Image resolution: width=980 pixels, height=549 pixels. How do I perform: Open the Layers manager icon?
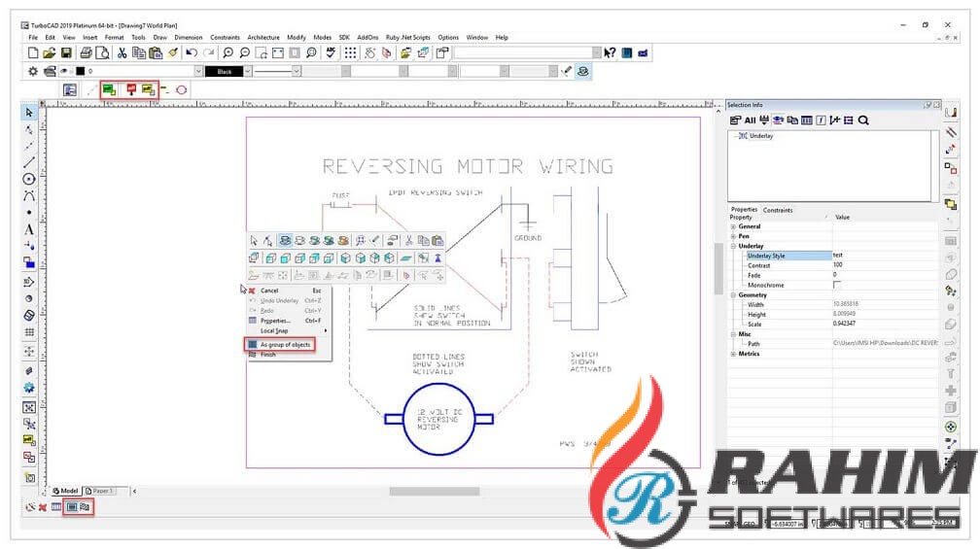pyautogui.click(x=50, y=71)
